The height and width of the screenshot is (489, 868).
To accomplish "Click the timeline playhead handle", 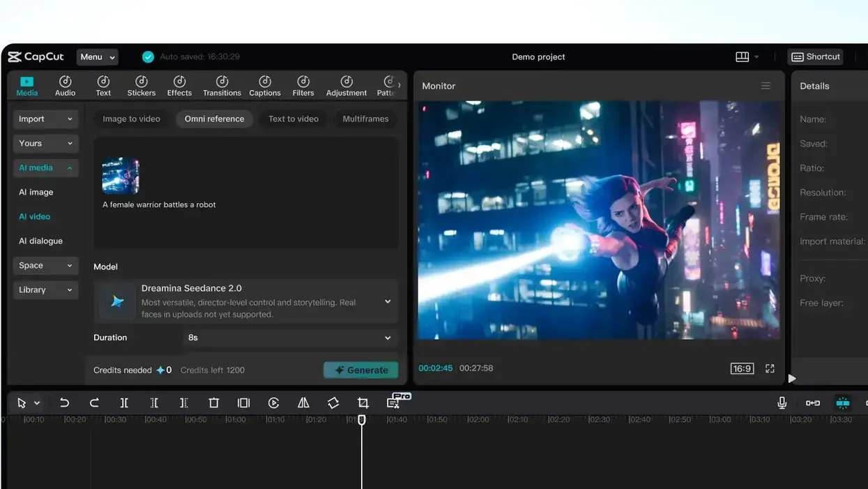I will [x=362, y=420].
